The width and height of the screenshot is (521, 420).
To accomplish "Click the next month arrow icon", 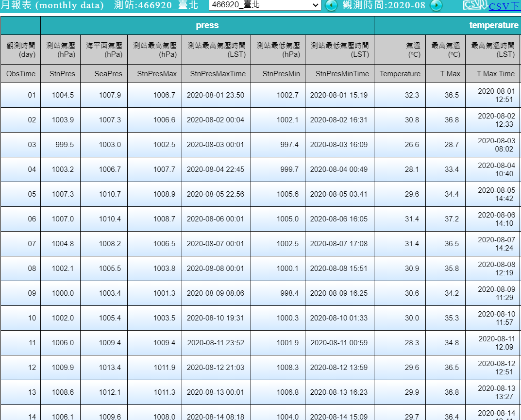I will (x=437, y=5).
